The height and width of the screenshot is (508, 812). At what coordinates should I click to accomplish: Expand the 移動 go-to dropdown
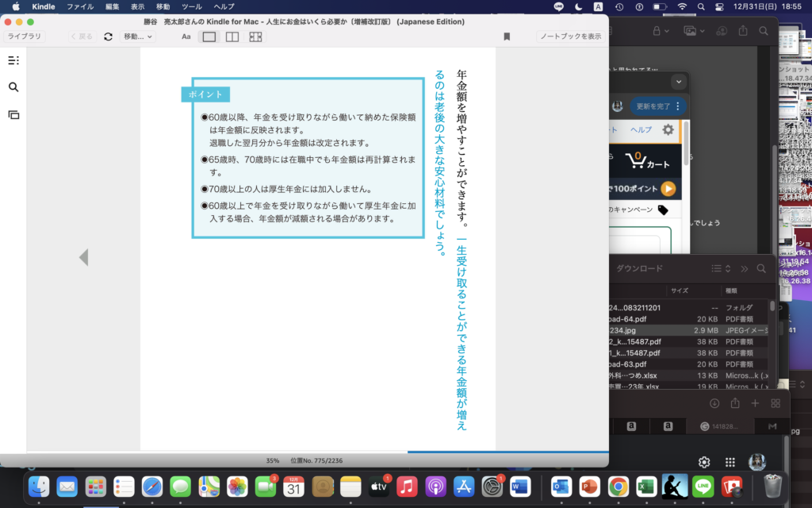pos(138,37)
